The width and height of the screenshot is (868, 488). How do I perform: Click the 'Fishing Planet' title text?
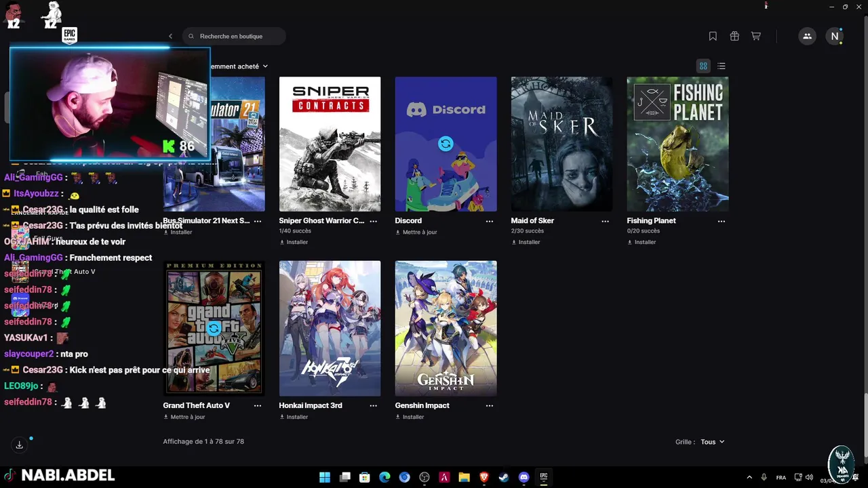[651, 221]
